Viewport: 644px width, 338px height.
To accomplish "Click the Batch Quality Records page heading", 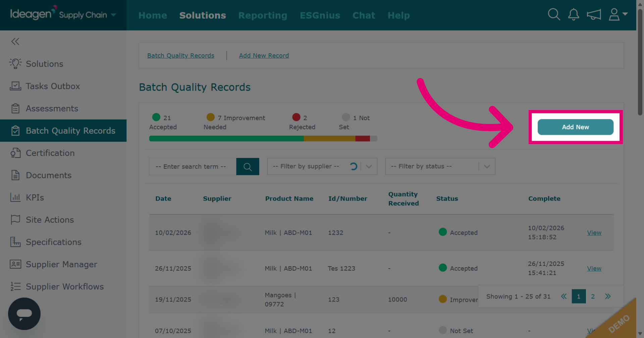I will coord(195,87).
